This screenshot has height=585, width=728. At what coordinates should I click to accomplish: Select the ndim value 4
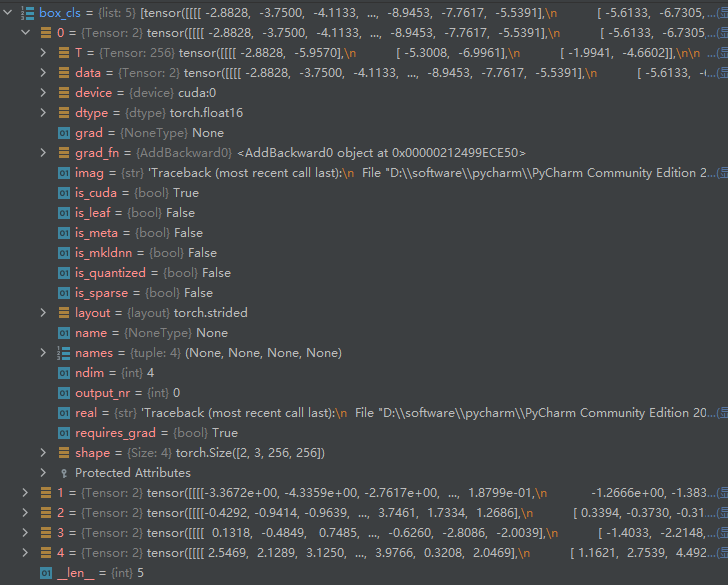[x=150, y=373]
